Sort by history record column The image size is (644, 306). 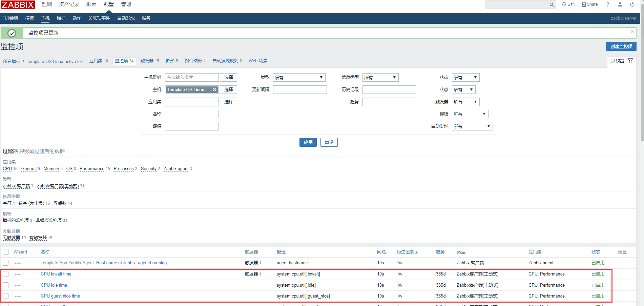pos(407,252)
